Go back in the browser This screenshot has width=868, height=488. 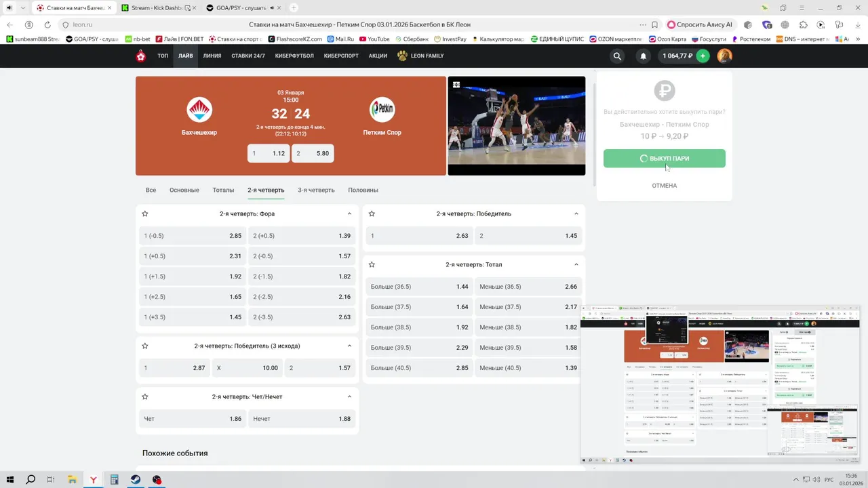click(10, 24)
